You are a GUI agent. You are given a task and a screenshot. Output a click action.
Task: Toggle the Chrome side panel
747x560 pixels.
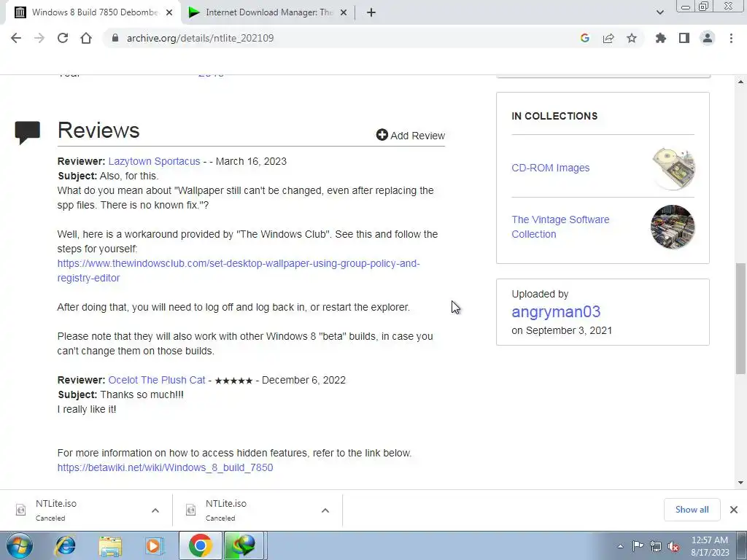tap(684, 38)
